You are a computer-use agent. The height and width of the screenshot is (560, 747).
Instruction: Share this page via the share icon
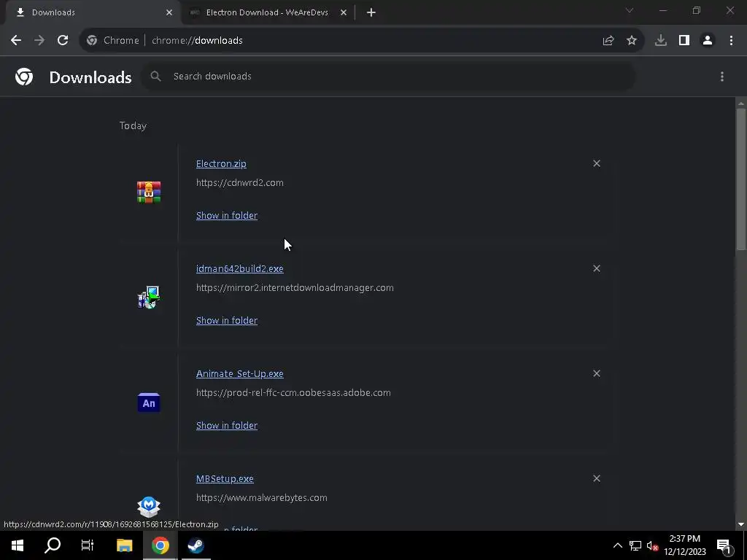(608, 41)
